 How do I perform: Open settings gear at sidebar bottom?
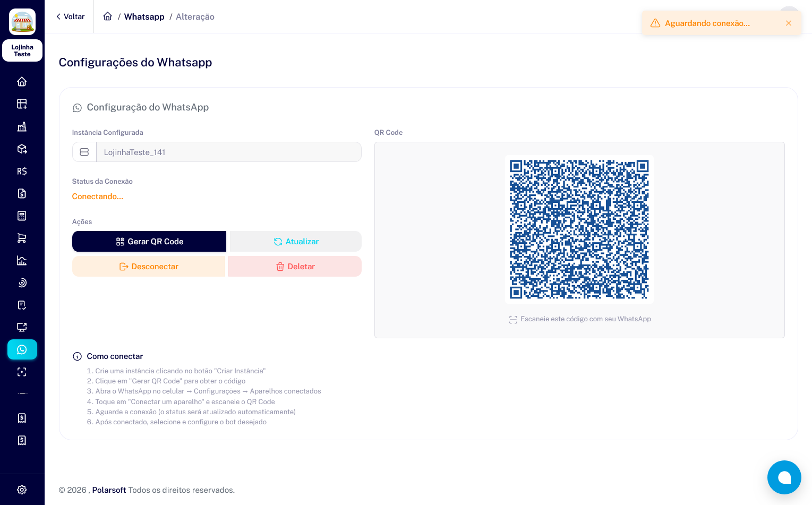(x=22, y=490)
